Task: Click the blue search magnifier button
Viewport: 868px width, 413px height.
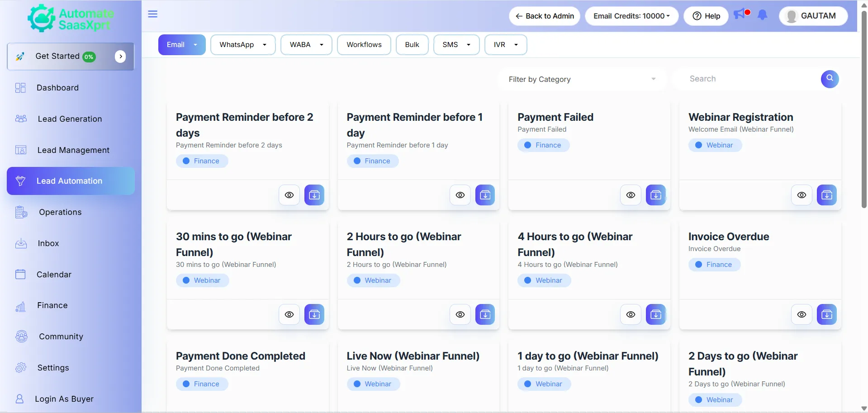Action: pyautogui.click(x=830, y=79)
